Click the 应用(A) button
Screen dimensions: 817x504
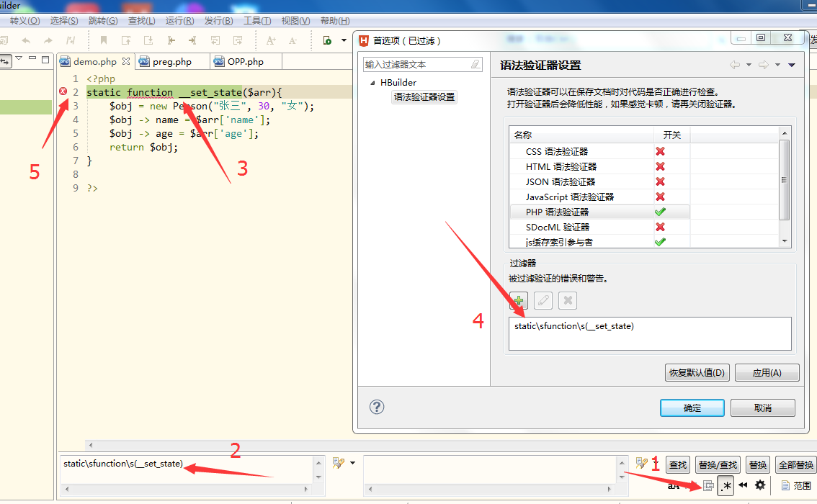point(767,373)
